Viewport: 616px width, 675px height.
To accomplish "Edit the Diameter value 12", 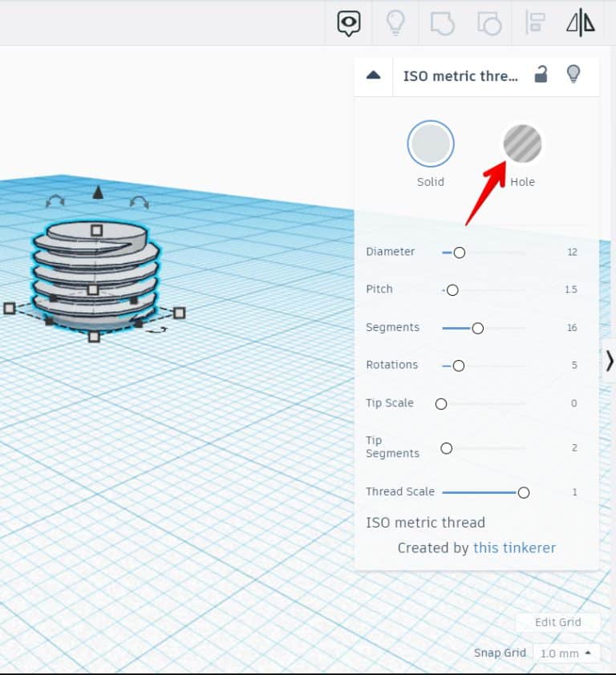I will pos(572,253).
